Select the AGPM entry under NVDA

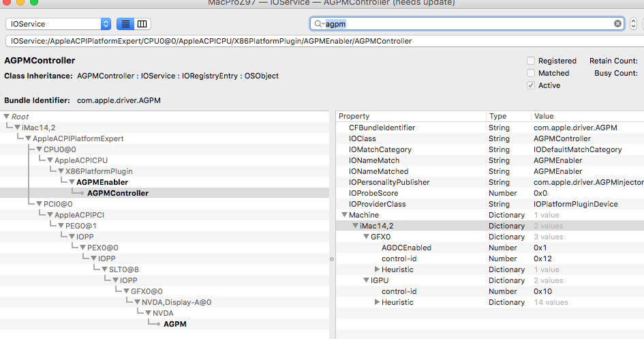(x=164, y=324)
